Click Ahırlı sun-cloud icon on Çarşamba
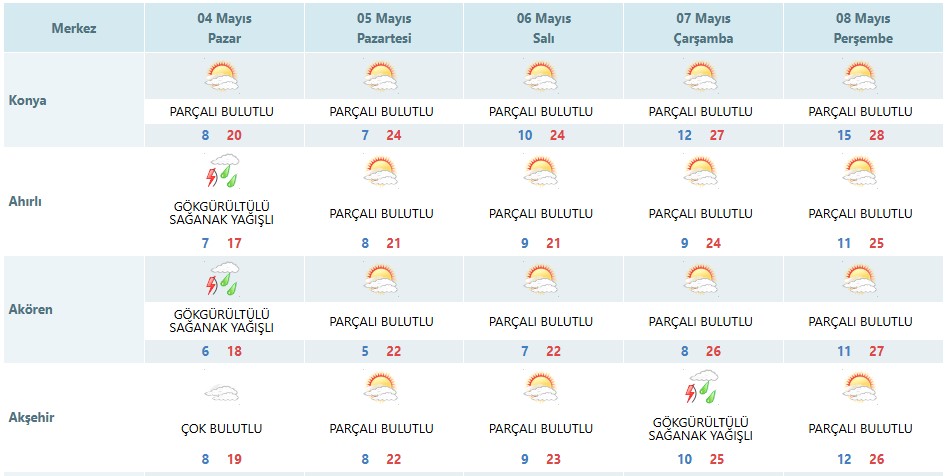 pyautogui.click(x=701, y=171)
